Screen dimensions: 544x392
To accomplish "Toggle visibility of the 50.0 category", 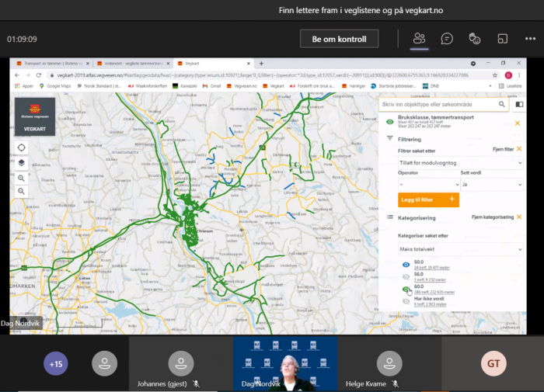I will pyautogui.click(x=406, y=265).
